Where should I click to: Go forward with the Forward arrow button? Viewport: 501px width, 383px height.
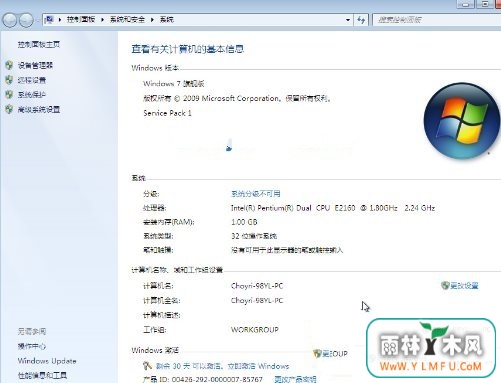26,20
